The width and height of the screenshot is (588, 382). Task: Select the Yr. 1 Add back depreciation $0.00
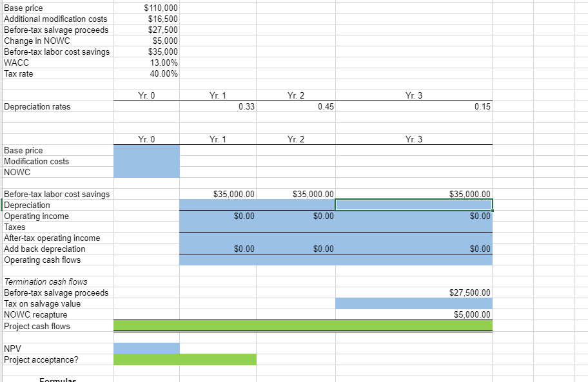point(218,249)
